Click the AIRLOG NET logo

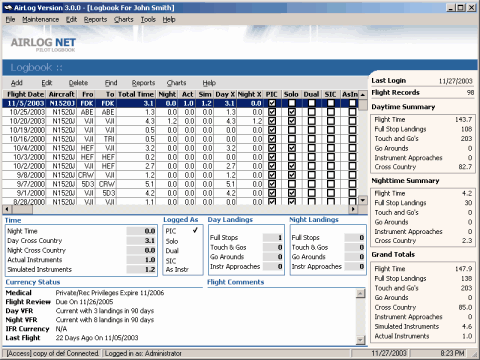click(x=43, y=44)
